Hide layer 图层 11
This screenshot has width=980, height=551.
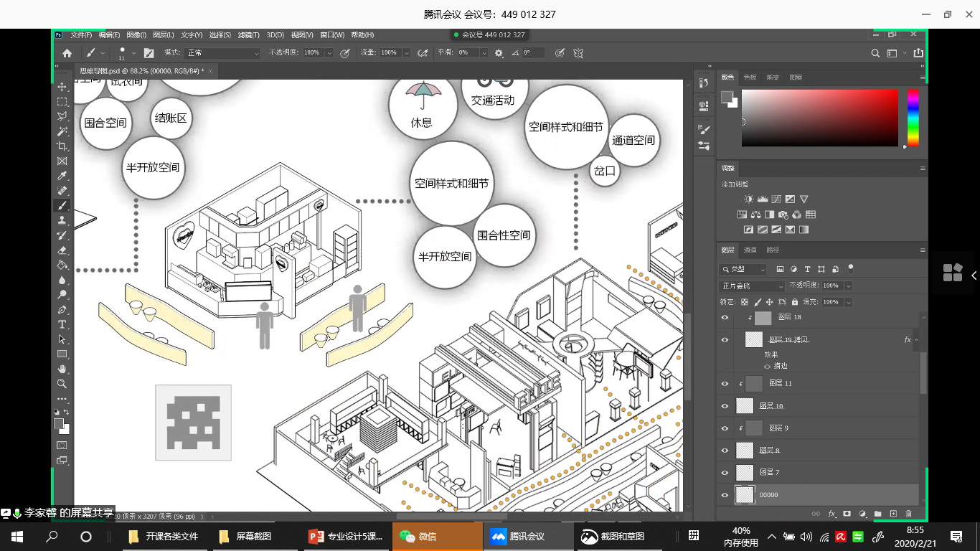[x=725, y=384]
